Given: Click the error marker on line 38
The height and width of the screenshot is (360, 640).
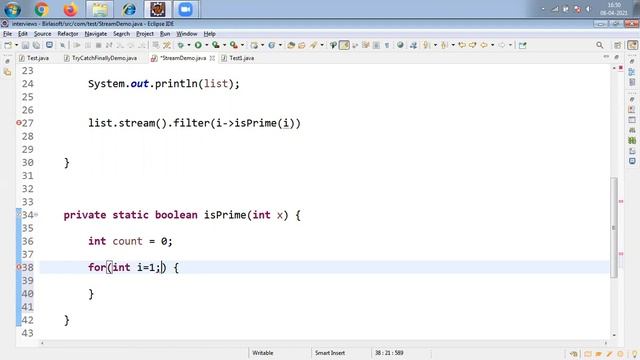Looking at the screenshot, I should 18,267.
